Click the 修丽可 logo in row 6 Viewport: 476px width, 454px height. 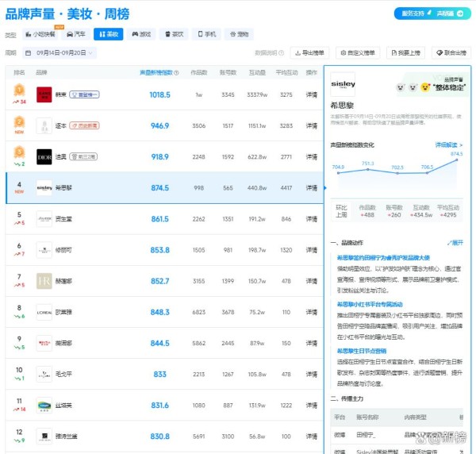coord(44,250)
